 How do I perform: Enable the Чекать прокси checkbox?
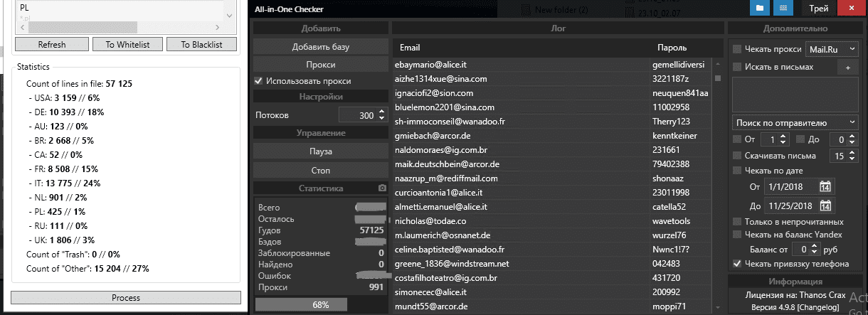[x=737, y=50]
